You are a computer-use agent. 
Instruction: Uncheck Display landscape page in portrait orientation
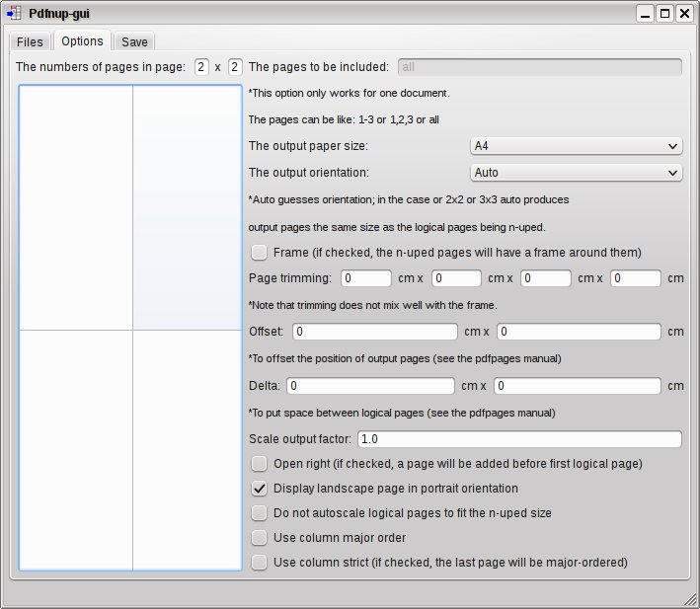(x=259, y=489)
